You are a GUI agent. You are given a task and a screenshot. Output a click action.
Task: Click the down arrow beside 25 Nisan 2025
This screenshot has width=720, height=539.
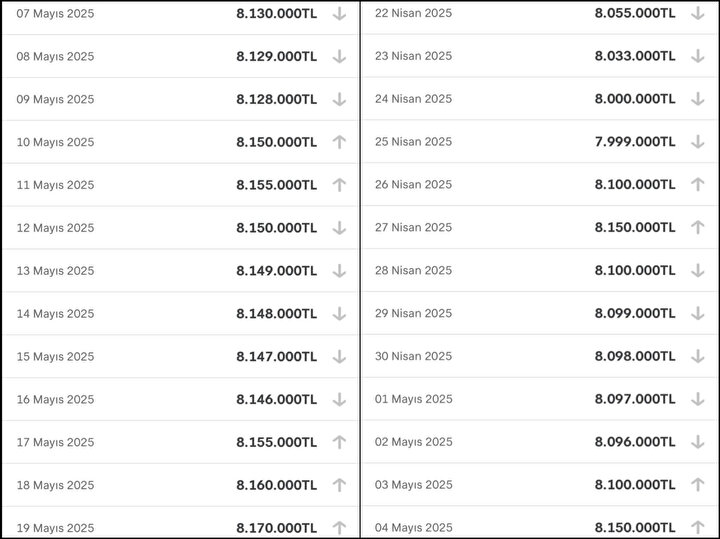698,142
